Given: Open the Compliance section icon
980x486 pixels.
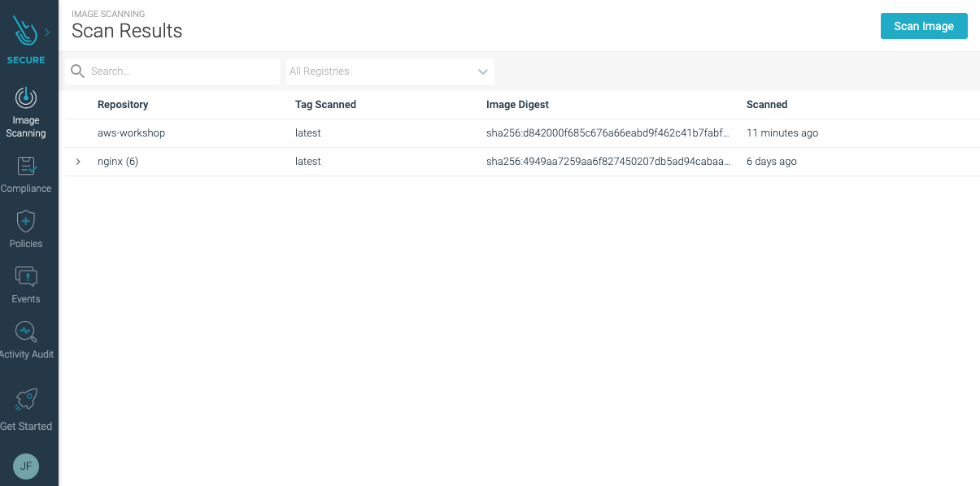Looking at the screenshot, I should pos(26,167).
